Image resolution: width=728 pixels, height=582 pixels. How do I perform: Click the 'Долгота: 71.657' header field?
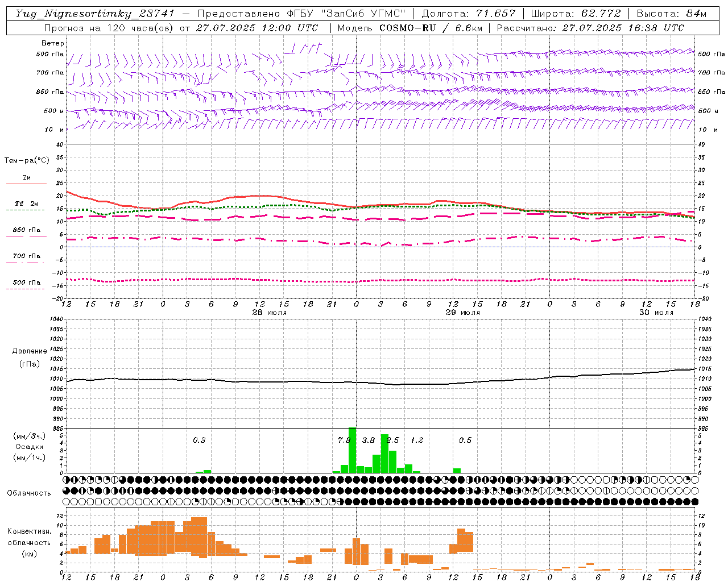469,14
